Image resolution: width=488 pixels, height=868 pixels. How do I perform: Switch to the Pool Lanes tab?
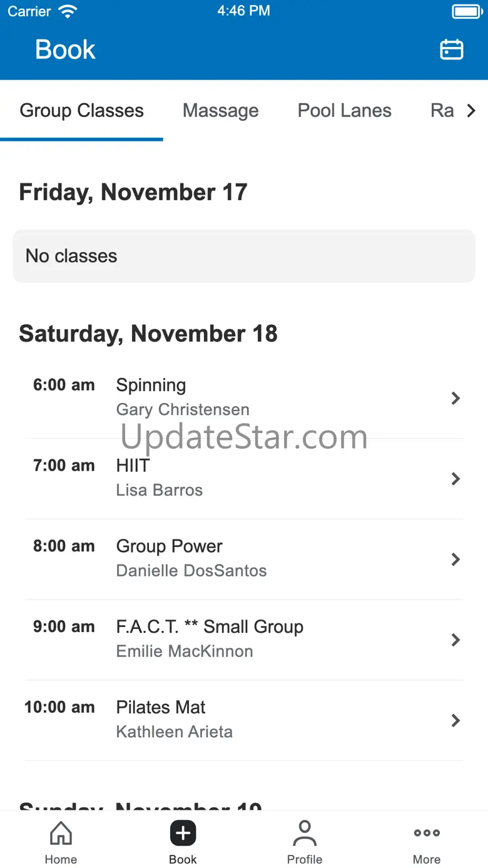[x=344, y=111]
